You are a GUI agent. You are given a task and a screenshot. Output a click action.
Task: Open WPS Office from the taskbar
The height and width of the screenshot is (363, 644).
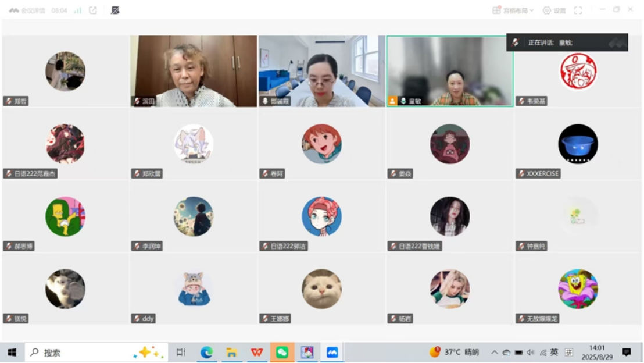pyautogui.click(x=256, y=353)
